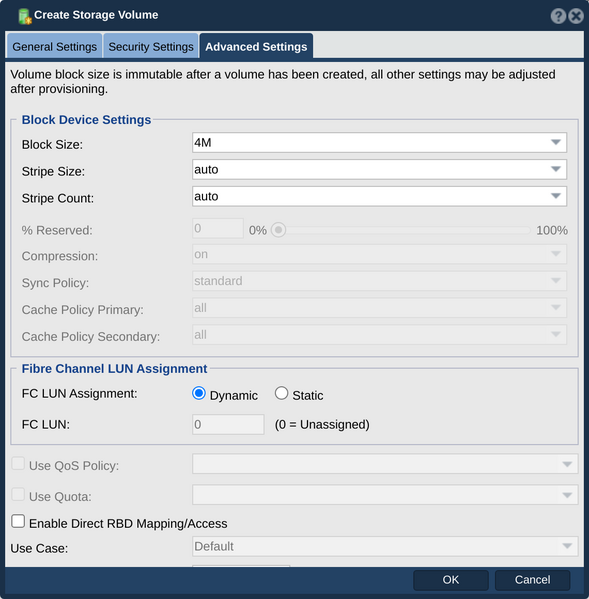589x599 pixels.
Task: Click the 100% label beside the slider
Action: [552, 230]
